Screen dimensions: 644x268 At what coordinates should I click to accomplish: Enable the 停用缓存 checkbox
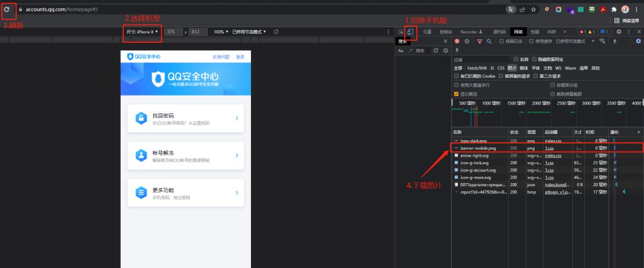point(531,41)
